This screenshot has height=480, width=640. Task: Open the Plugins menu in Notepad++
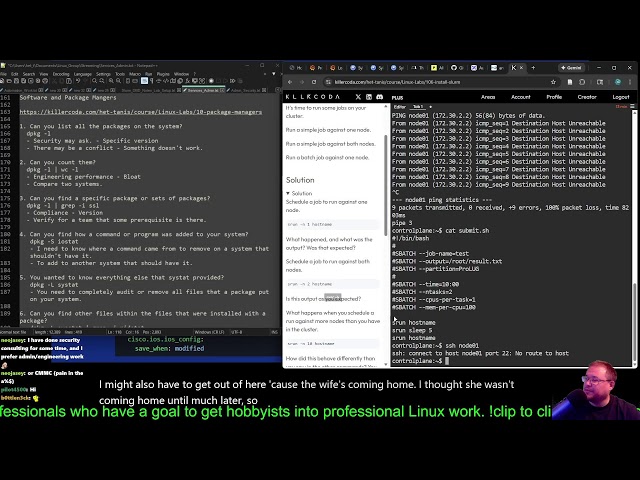point(163,74)
